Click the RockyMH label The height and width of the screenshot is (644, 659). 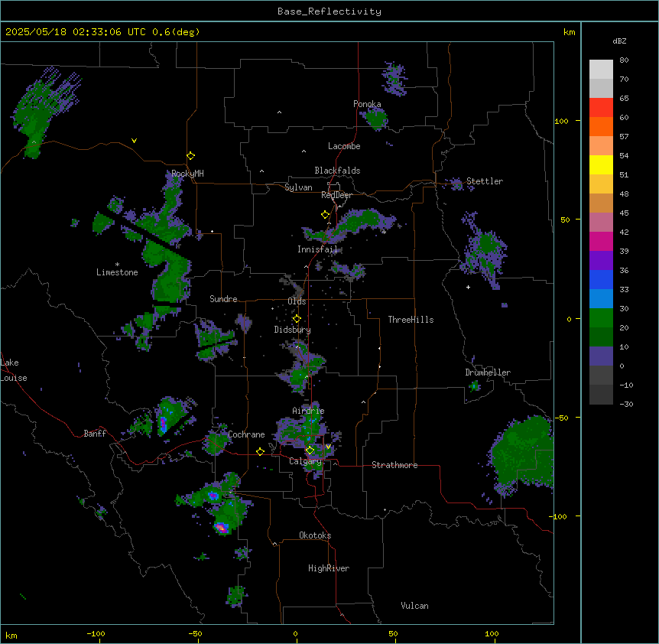[187, 174]
